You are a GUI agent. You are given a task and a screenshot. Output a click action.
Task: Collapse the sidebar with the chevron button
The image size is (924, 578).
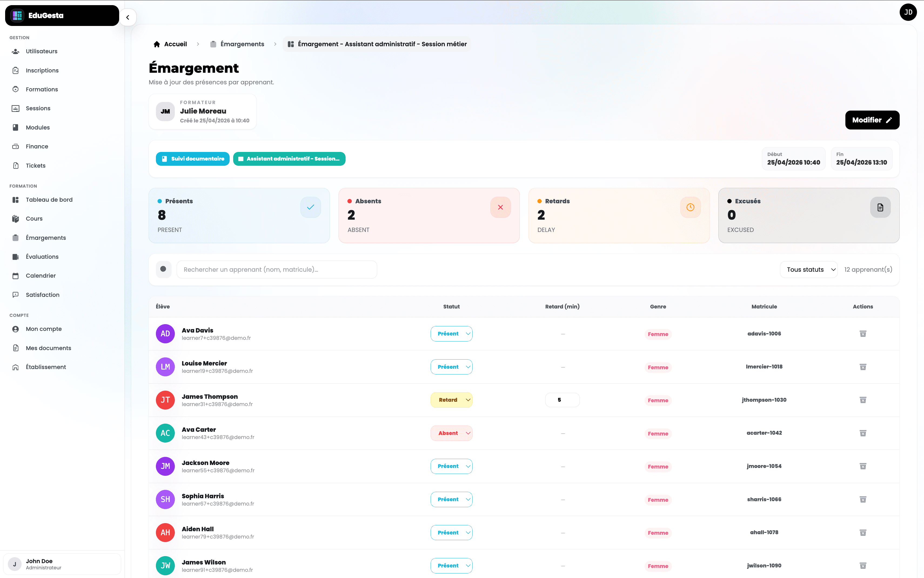(x=128, y=17)
